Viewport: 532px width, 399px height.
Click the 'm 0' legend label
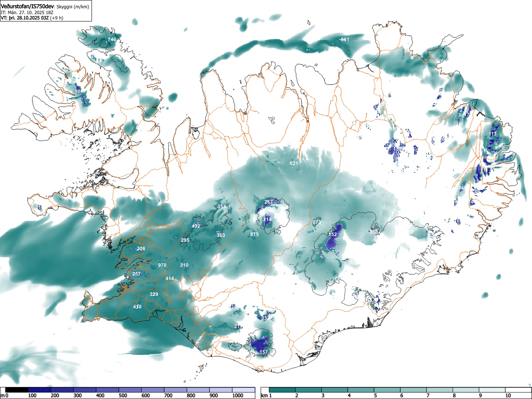point(5,396)
